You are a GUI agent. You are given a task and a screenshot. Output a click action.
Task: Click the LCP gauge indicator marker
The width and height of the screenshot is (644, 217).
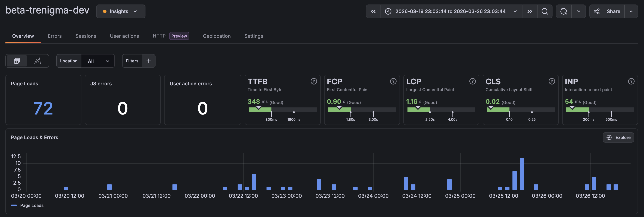tap(418, 108)
